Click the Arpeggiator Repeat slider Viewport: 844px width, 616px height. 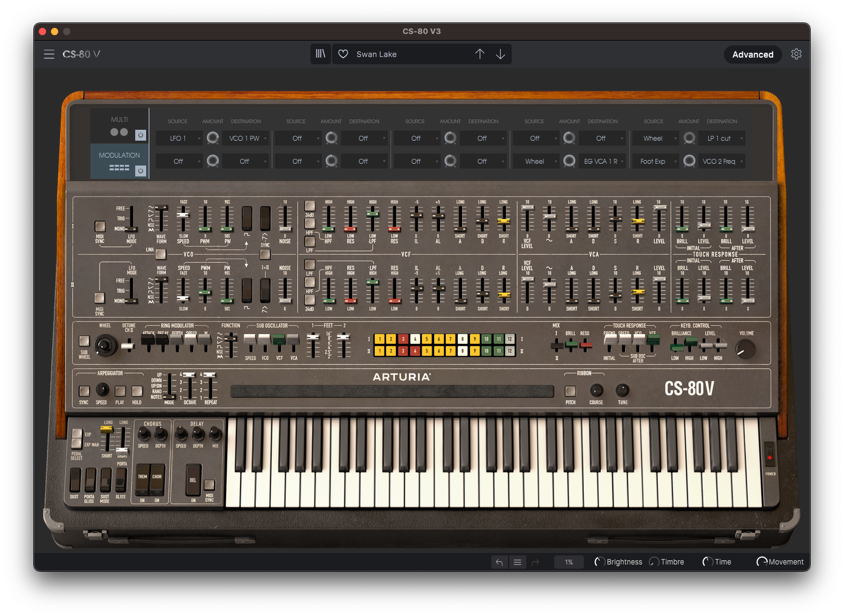click(210, 386)
